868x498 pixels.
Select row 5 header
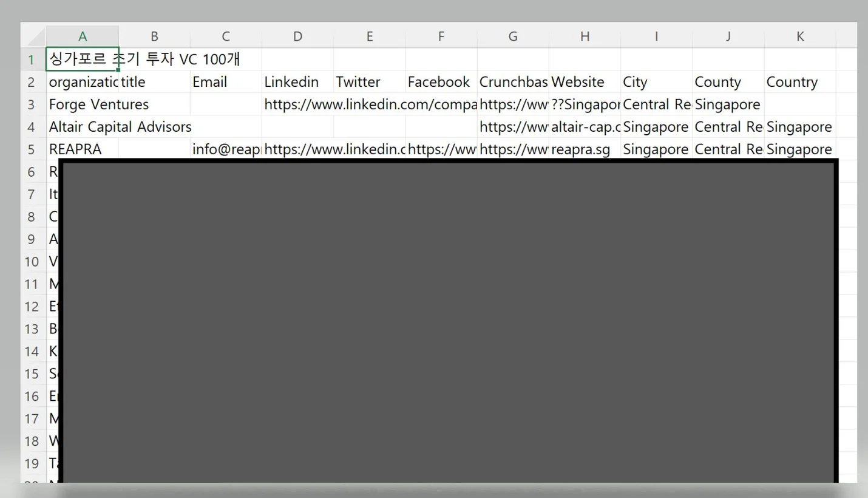(x=33, y=149)
